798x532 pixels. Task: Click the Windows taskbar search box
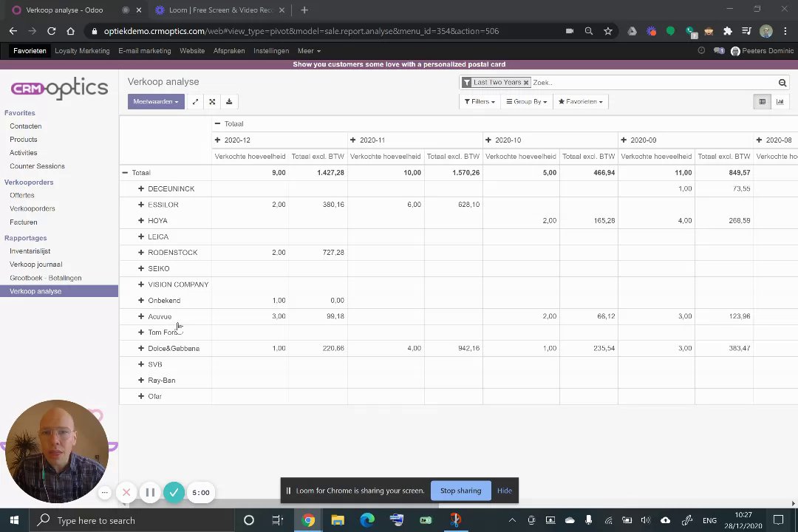(132, 519)
